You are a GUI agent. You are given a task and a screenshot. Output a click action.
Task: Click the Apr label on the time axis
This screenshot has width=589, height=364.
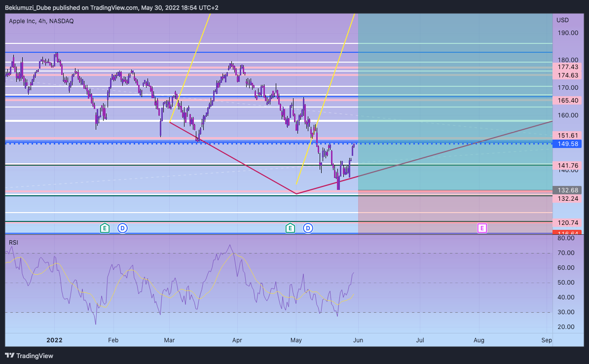[x=237, y=340]
